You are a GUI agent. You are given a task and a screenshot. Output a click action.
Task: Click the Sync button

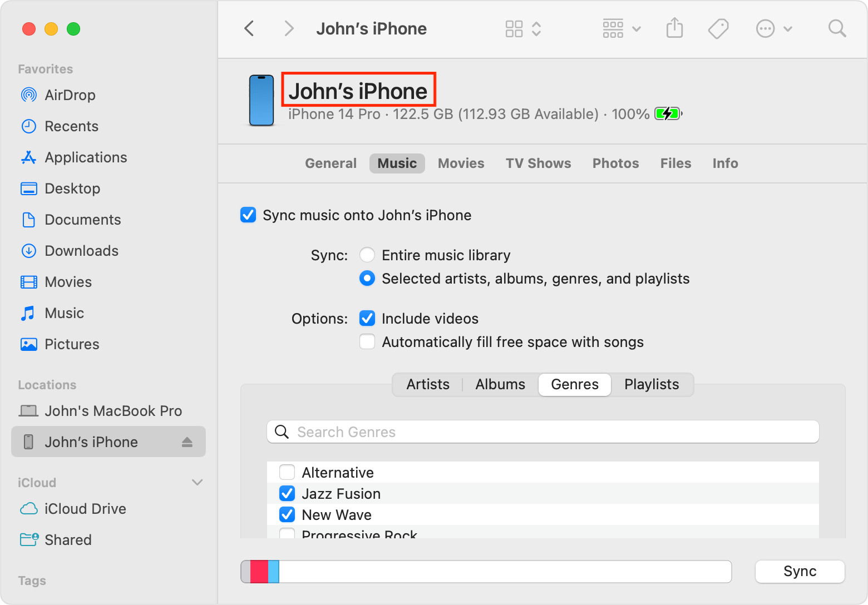click(800, 571)
